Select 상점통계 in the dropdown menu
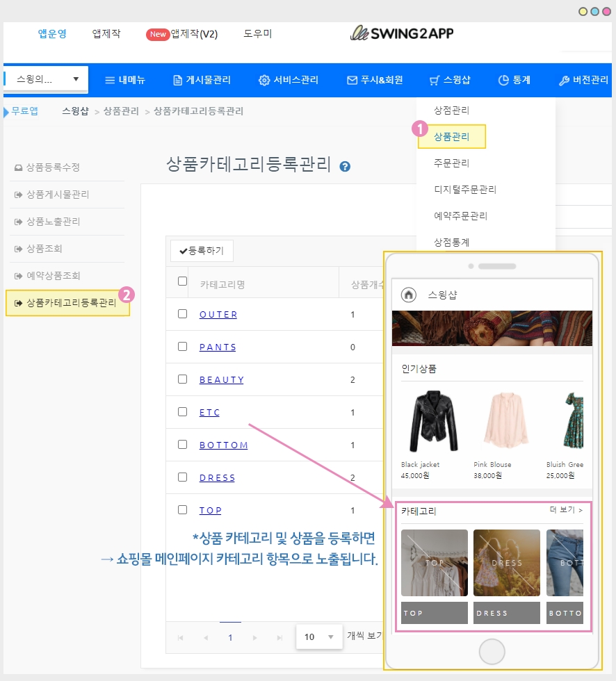Screen dimensions: 616x681 click(452, 243)
